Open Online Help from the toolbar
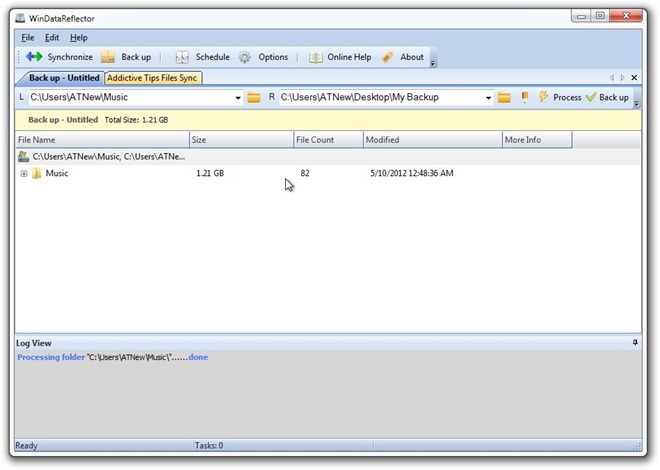 (316, 57)
